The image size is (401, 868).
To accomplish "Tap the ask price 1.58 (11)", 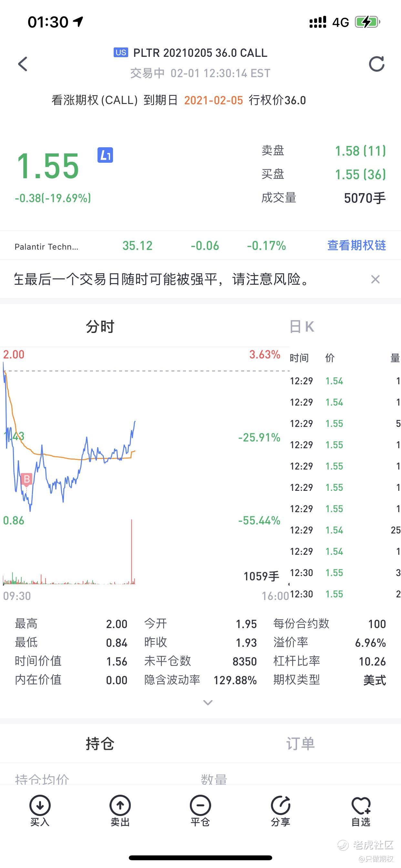I will (360, 151).
